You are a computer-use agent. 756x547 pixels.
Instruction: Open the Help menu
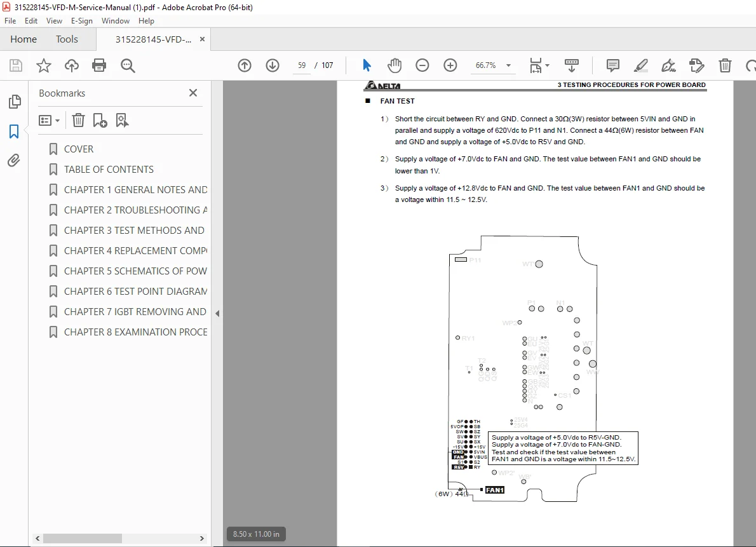146,21
